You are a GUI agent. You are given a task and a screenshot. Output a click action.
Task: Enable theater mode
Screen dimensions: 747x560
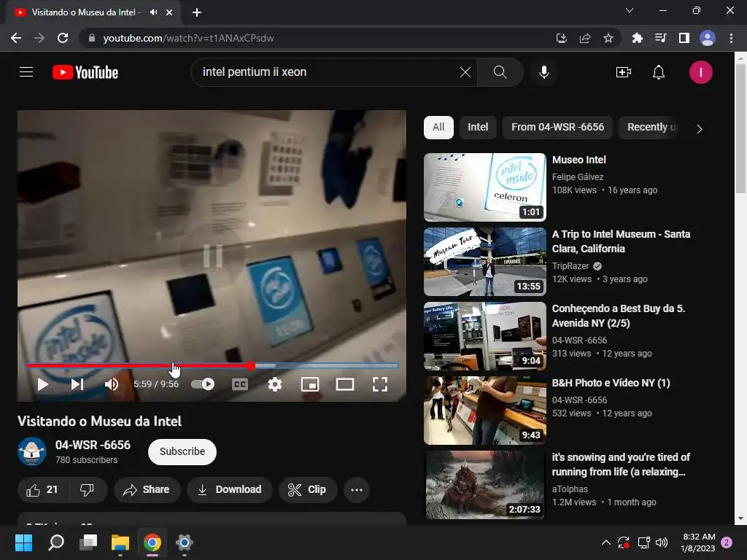pyautogui.click(x=345, y=384)
